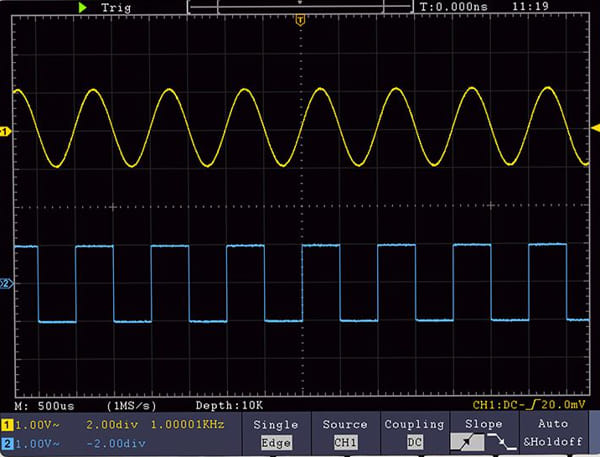Click the channel 1 2.00div position value
Image resolution: width=600 pixels, height=457 pixels.
coord(112,424)
